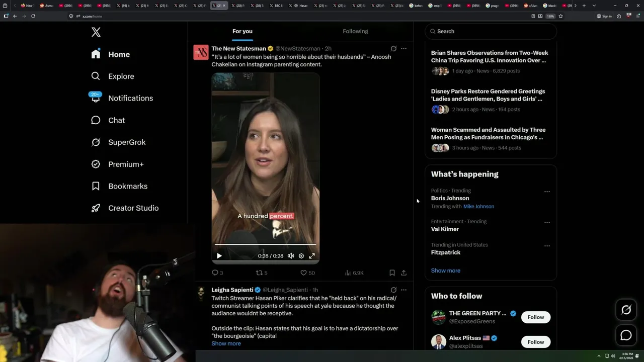The image size is (644, 362).
Task: Repost the New Statesman post
Action: click(x=262, y=273)
